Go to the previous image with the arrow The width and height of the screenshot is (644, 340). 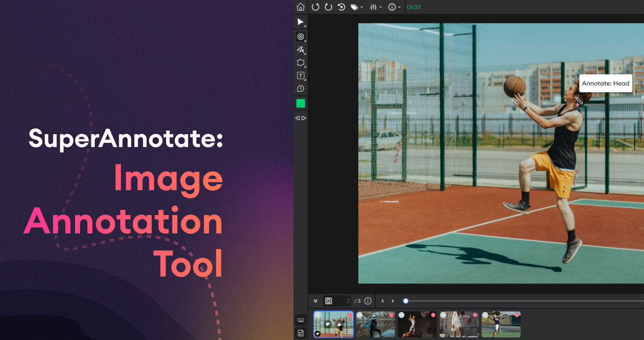[383, 300]
